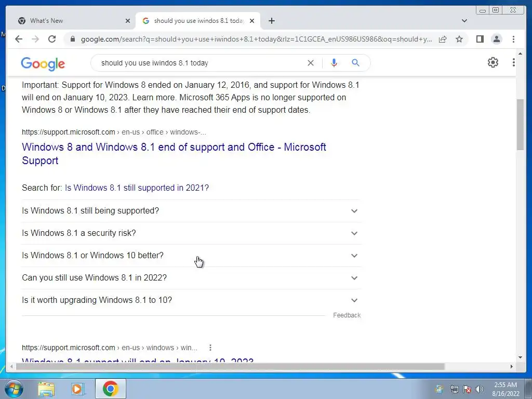Expand 'Is it worth upgrading Windows 8.1 to 10?'
The width and height of the screenshot is (532, 399).
[191, 300]
